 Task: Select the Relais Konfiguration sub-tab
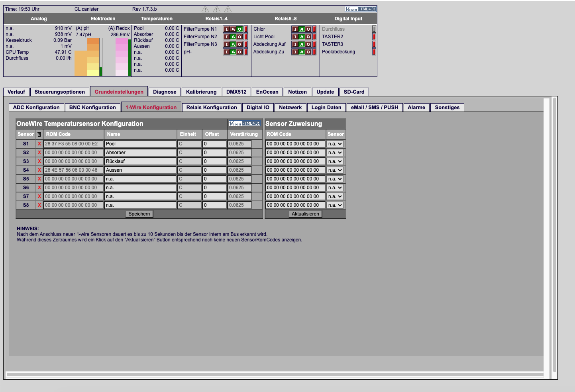[212, 108]
